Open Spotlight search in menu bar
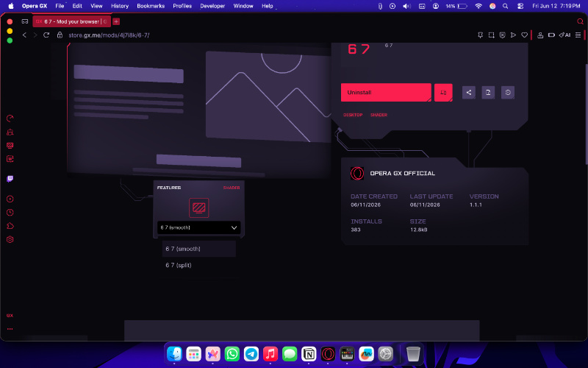Image resolution: width=588 pixels, height=368 pixels. pos(506,6)
